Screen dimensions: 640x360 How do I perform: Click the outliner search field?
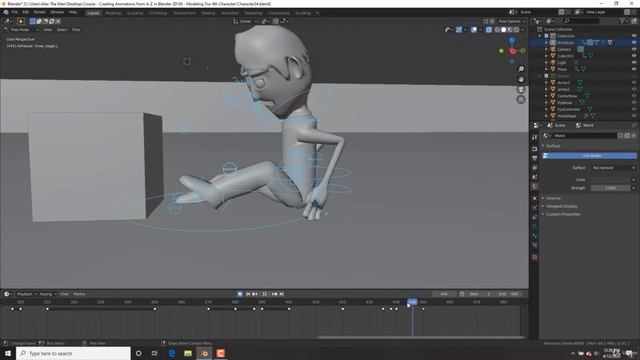click(582, 21)
